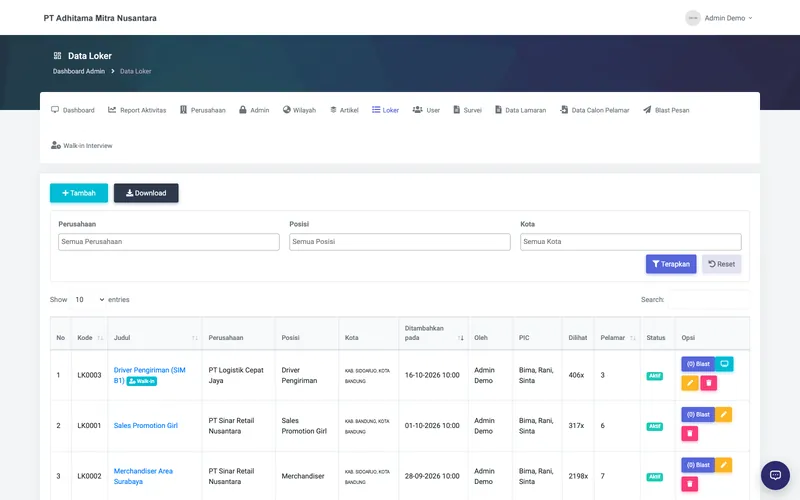This screenshot has width=800, height=500.
Task: Click the Walk-in badge on LK0003
Action: click(x=142, y=381)
